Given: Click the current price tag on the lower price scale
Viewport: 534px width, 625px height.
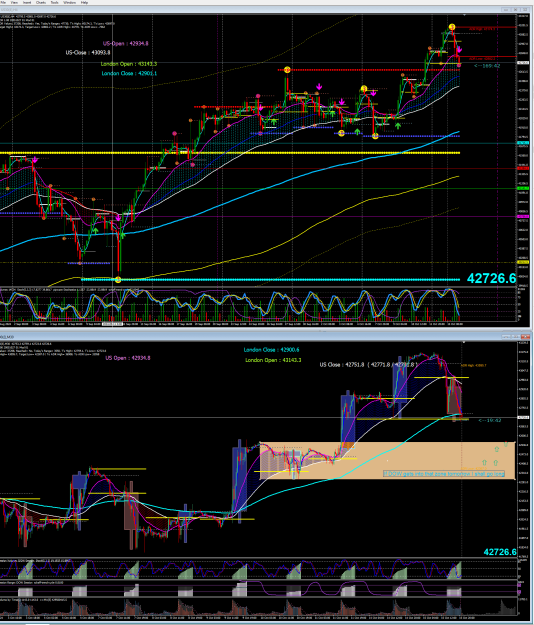Looking at the screenshot, I should [523, 417].
